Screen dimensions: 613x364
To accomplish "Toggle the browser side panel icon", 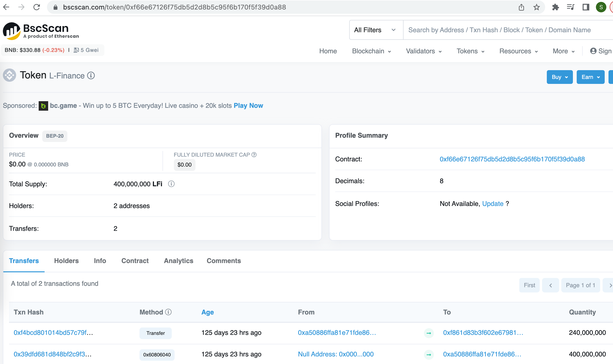I will point(586,7).
